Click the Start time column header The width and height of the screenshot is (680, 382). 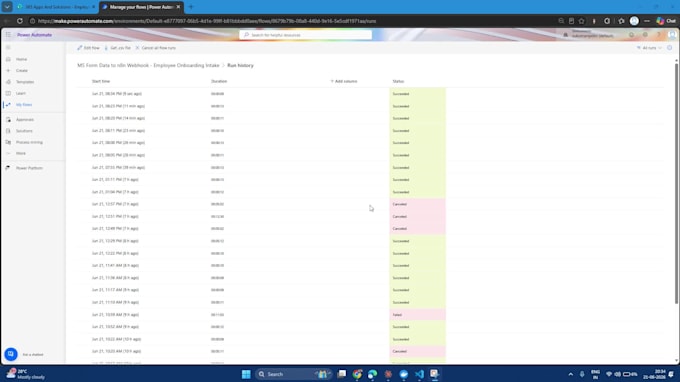[101, 81]
